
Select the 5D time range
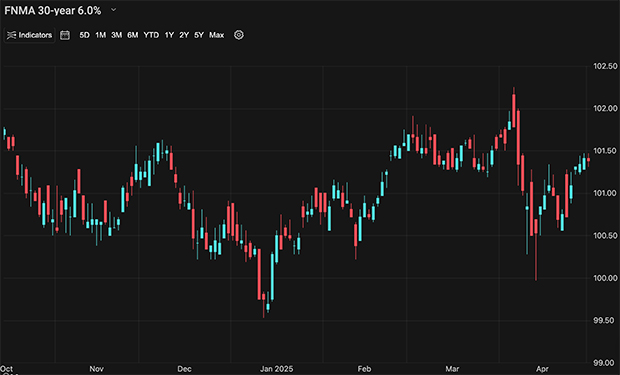84,35
